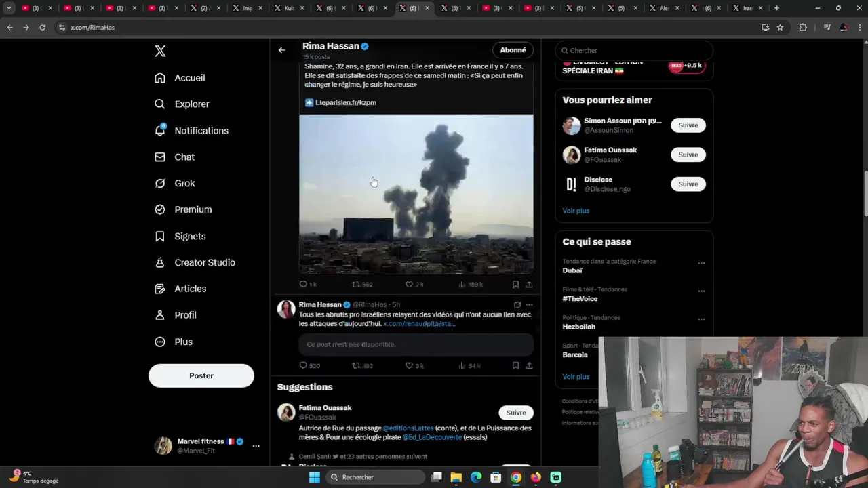The image size is (868, 488).
Task: Click the X logo in sidebar
Action: (x=160, y=51)
